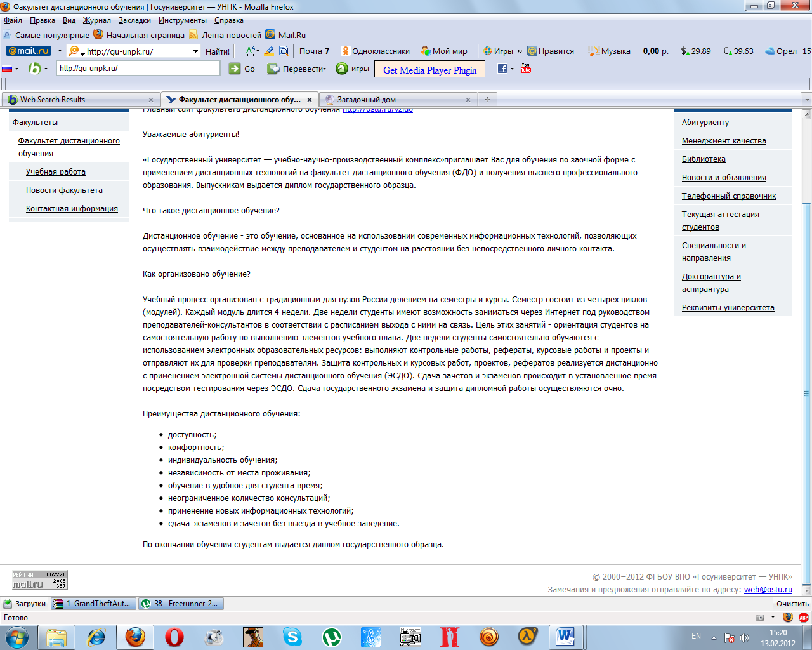Click the Adblock Plus status bar icon

(x=804, y=617)
